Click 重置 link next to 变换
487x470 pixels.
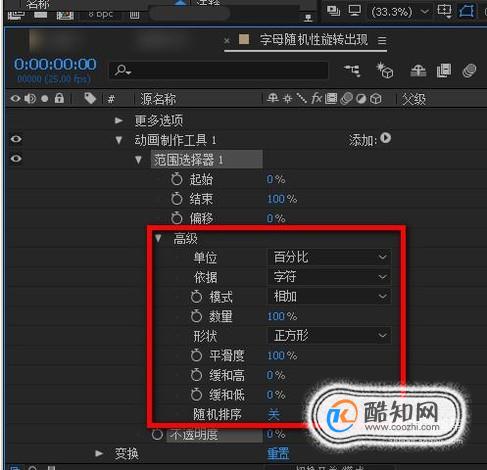coord(278,454)
